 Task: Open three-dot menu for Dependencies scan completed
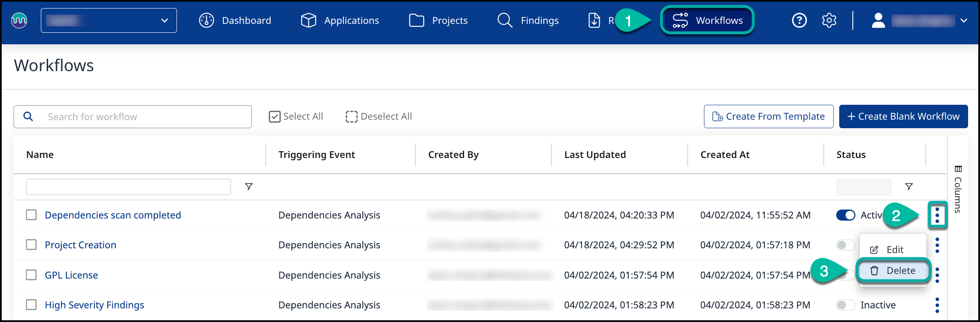tap(937, 215)
